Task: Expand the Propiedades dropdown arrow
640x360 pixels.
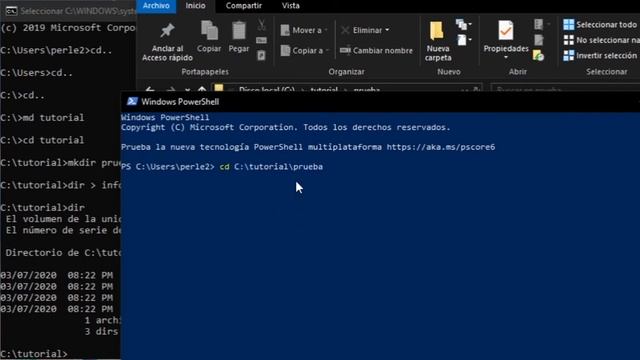Action: [x=506, y=57]
